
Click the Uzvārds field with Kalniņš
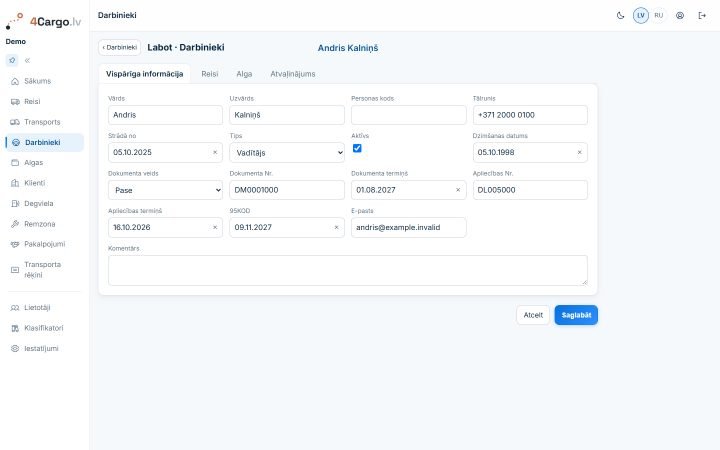pos(287,115)
